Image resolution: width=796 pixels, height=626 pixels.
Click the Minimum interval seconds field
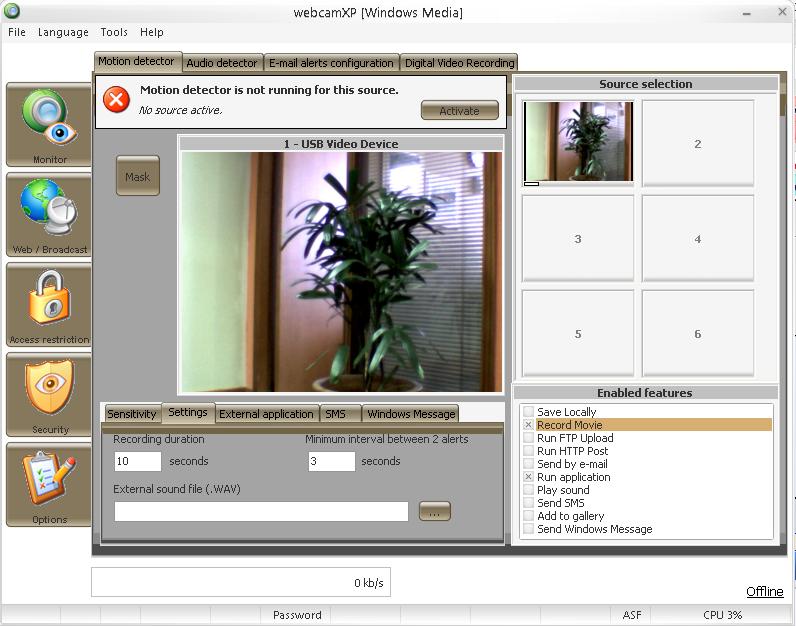pos(331,461)
